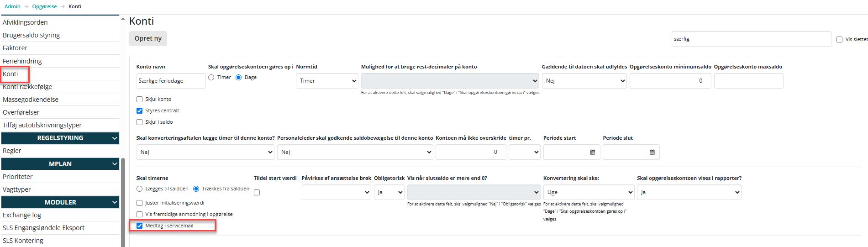
Task: Open the Normtid dropdown
Action: point(327,81)
